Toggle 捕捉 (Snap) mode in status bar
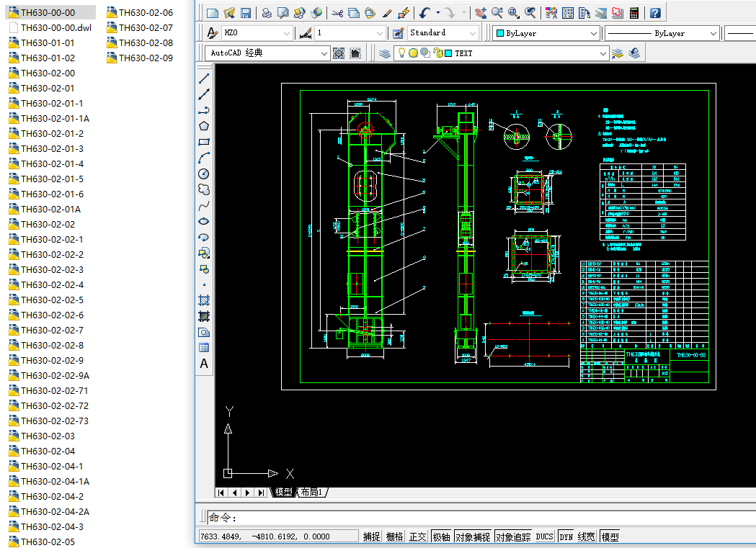 [x=372, y=536]
